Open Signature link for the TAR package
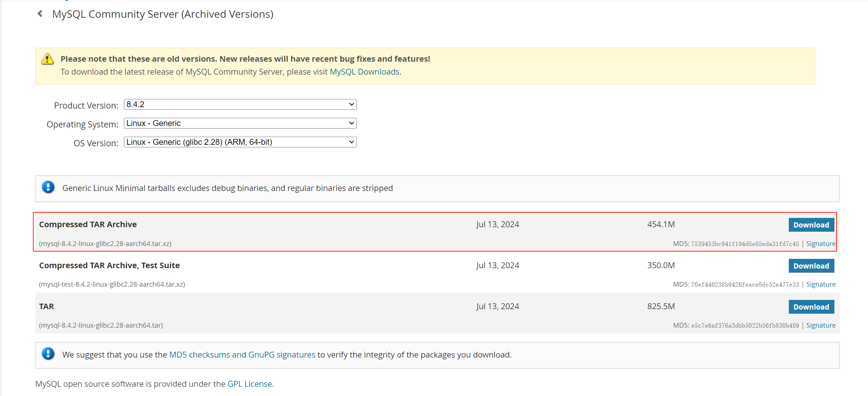This screenshot has height=396, width=868. coord(821,325)
